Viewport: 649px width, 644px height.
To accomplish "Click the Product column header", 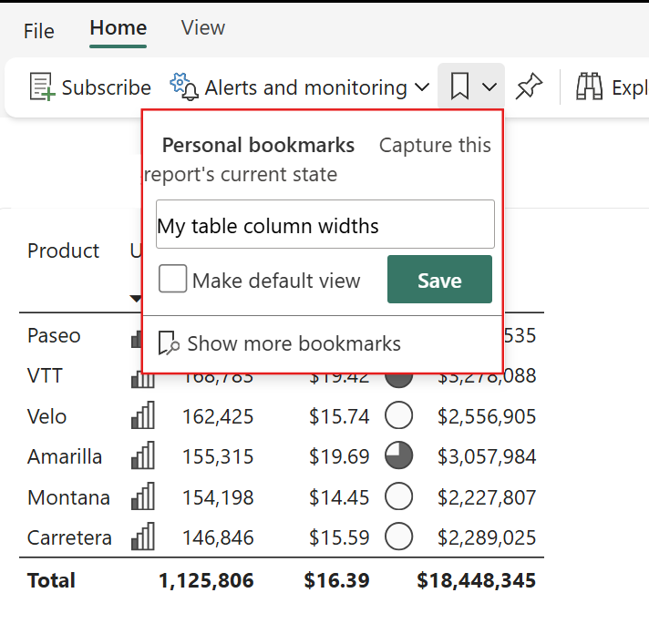I will click(63, 250).
